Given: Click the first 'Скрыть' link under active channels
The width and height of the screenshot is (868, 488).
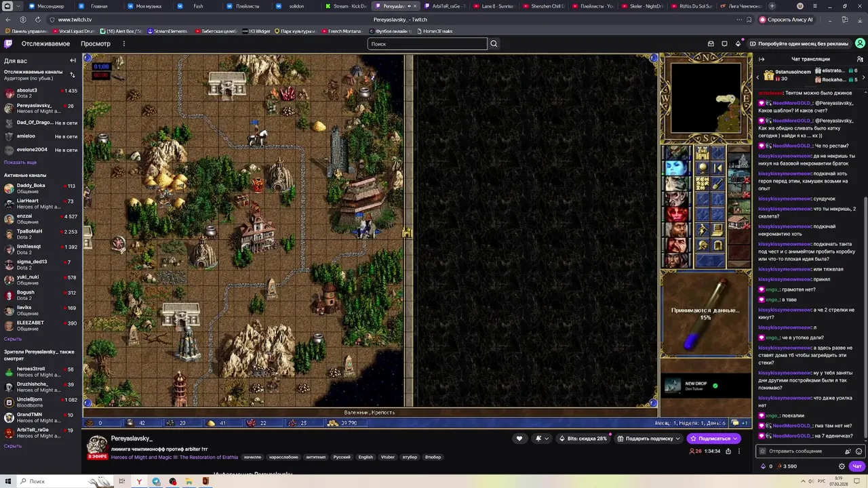Looking at the screenshot, I should (13, 339).
